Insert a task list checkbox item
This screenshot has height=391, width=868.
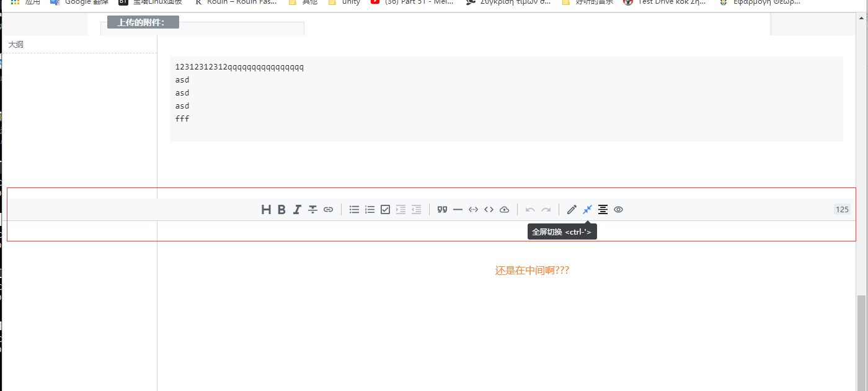tap(385, 209)
